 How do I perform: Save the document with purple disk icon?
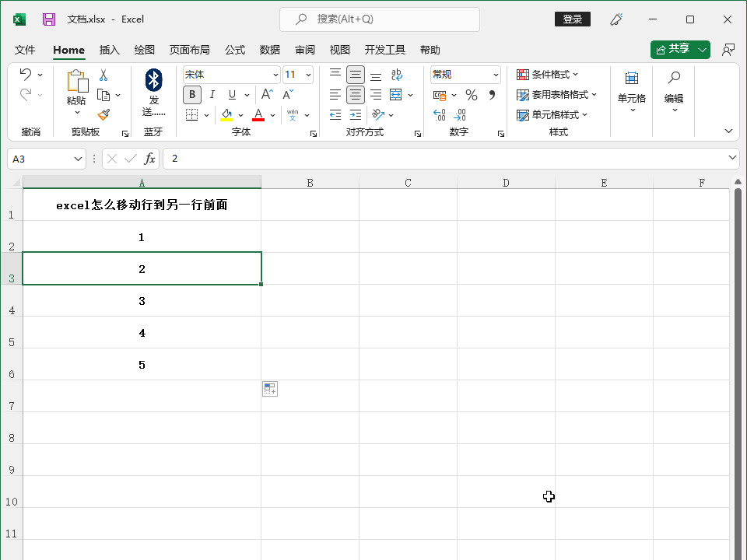[48, 19]
